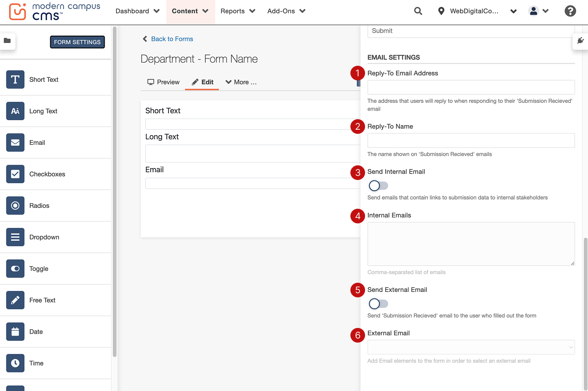Pick the Free Text pencil icon
The height and width of the screenshot is (391, 588).
click(x=15, y=300)
